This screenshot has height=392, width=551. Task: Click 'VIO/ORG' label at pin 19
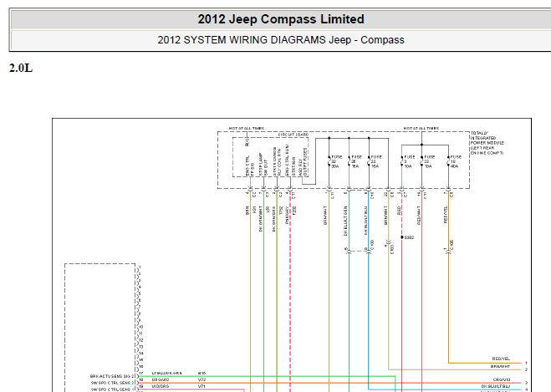(161, 386)
